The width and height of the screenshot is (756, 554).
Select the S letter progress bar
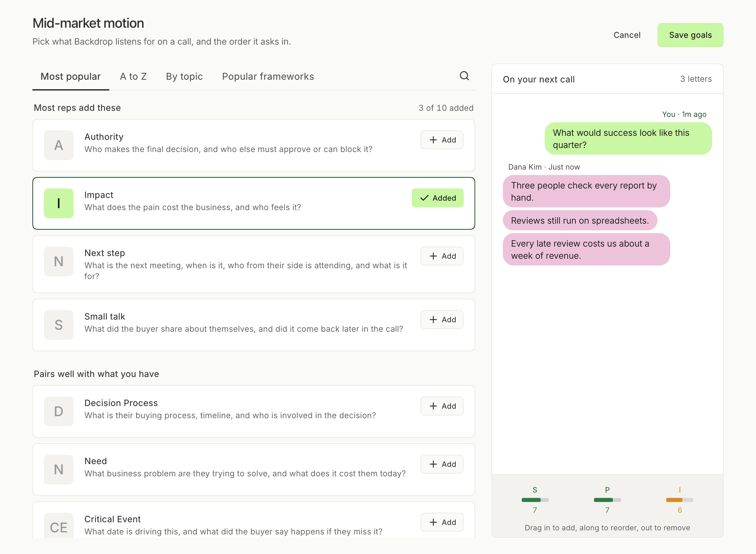[535, 500]
